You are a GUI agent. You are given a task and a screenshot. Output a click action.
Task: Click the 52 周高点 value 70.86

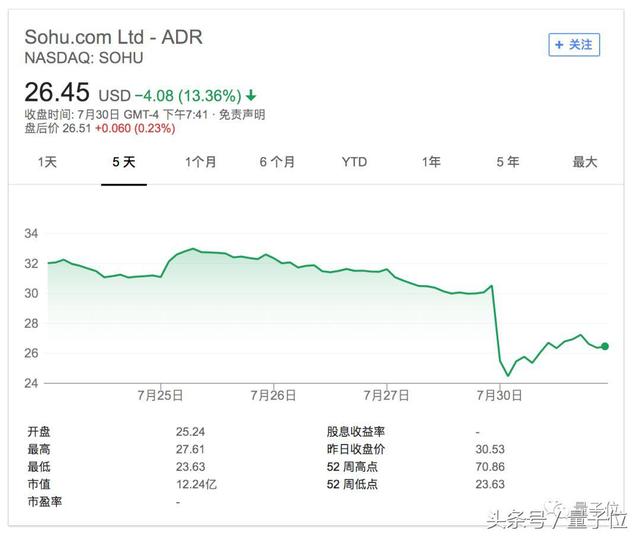click(494, 467)
